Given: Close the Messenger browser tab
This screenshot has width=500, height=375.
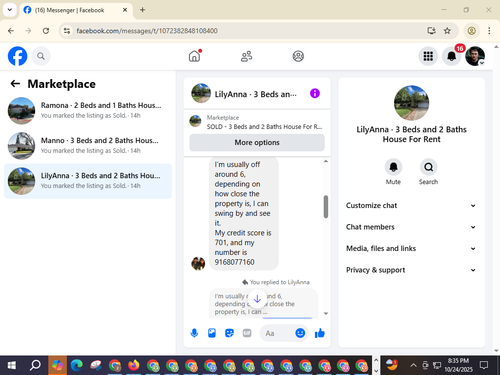Looking at the screenshot, I should (x=125, y=10).
